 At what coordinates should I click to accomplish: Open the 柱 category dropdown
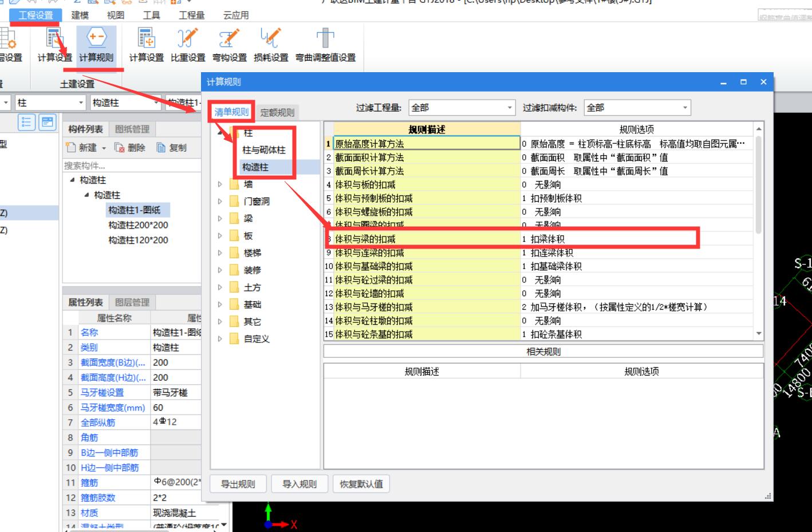pos(50,103)
